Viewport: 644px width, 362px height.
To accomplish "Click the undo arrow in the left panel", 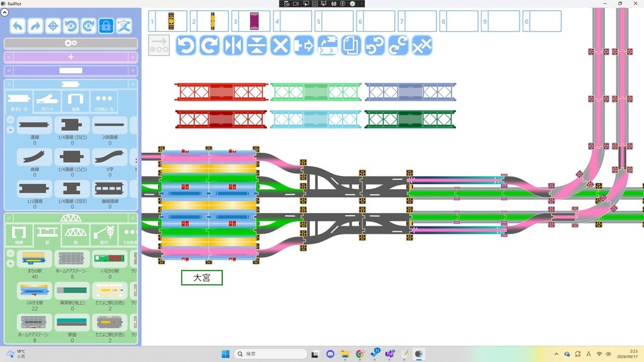I will 18,26.
